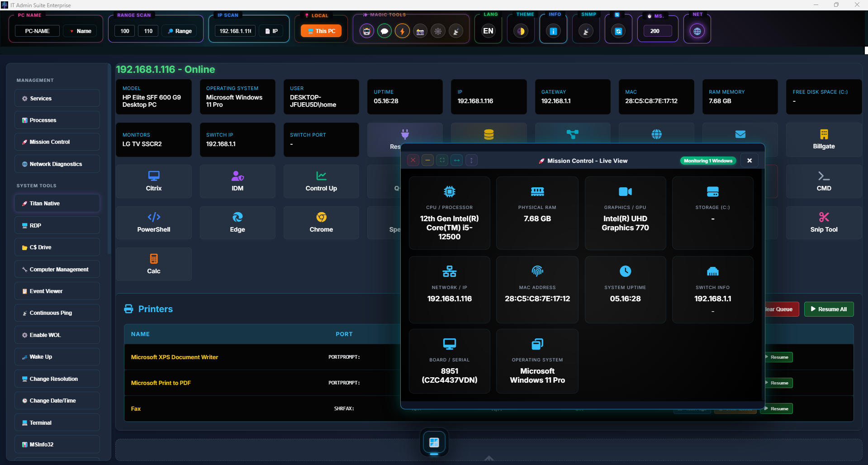Open the Name dropdown button
This screenshot has height=465, width=868.
click(81, 31)
